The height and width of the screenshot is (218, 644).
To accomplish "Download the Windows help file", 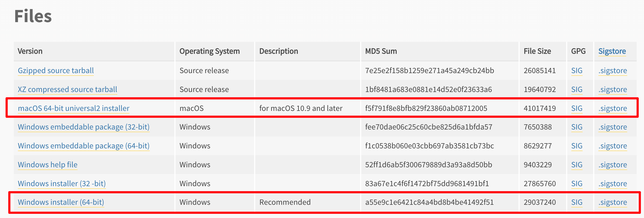I will point(48,165).
